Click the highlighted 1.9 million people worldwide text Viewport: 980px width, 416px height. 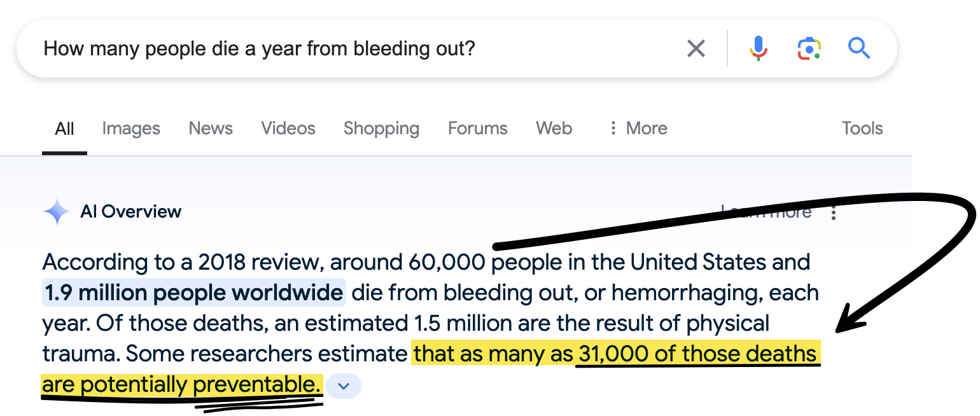tap(194, 293)
